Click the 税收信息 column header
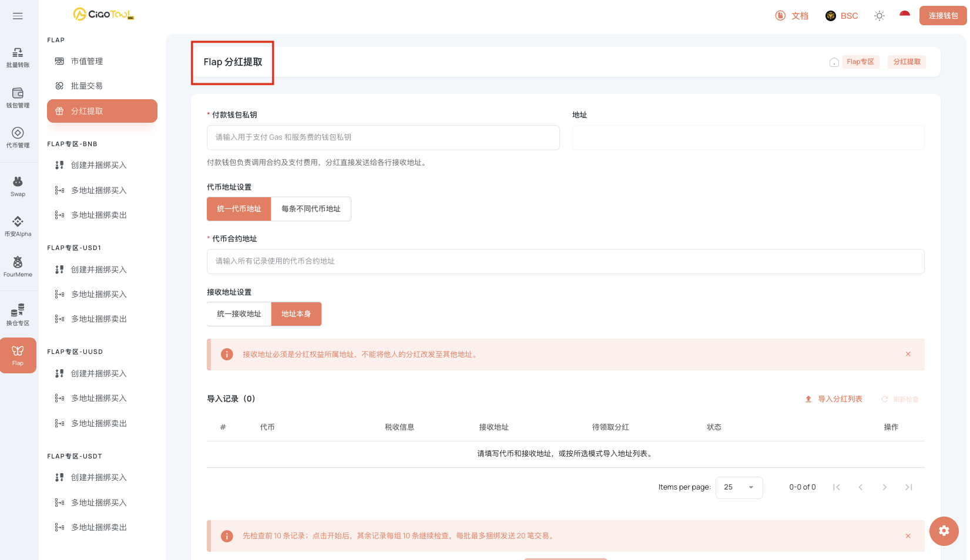The image size is (970, 560). (x=400, y=427)
